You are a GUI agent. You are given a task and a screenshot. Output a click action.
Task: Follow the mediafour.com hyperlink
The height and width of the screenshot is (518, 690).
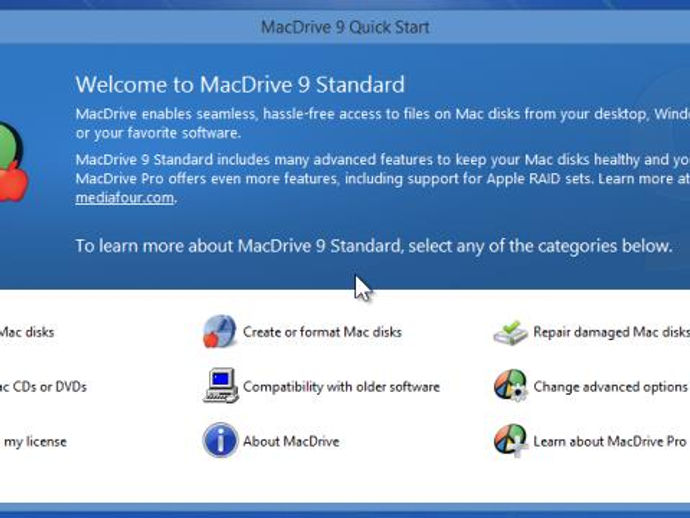coord(125,198)
